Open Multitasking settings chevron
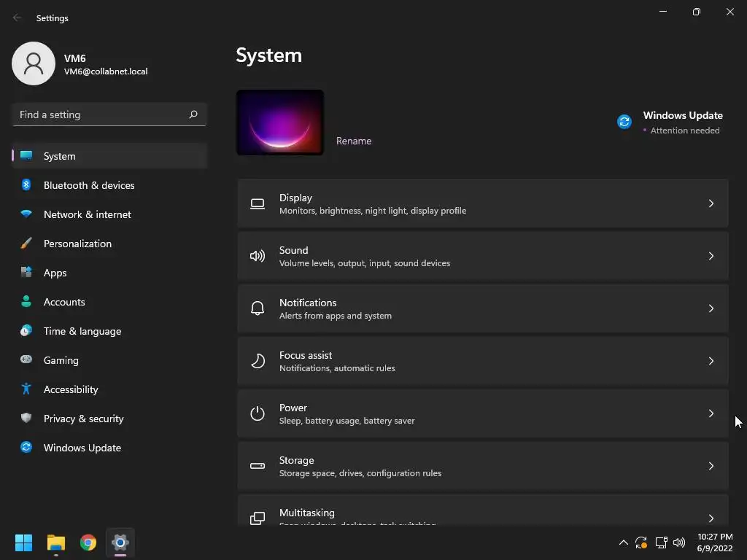This screenshot has height=560, width=747. coord(711,518)
